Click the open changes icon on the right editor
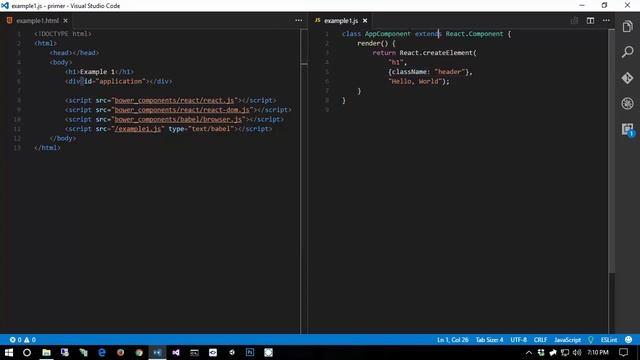The image size is (640, 360). coord(574,20)
